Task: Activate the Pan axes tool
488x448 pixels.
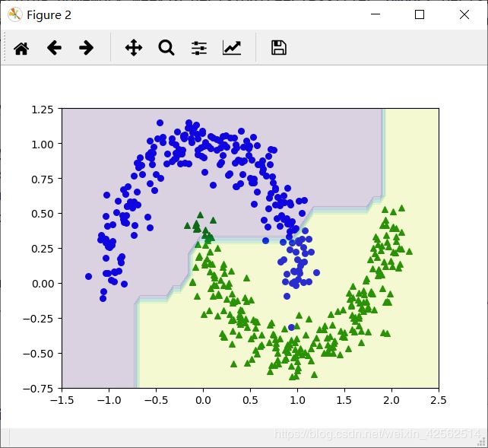Action: [134, 48]
